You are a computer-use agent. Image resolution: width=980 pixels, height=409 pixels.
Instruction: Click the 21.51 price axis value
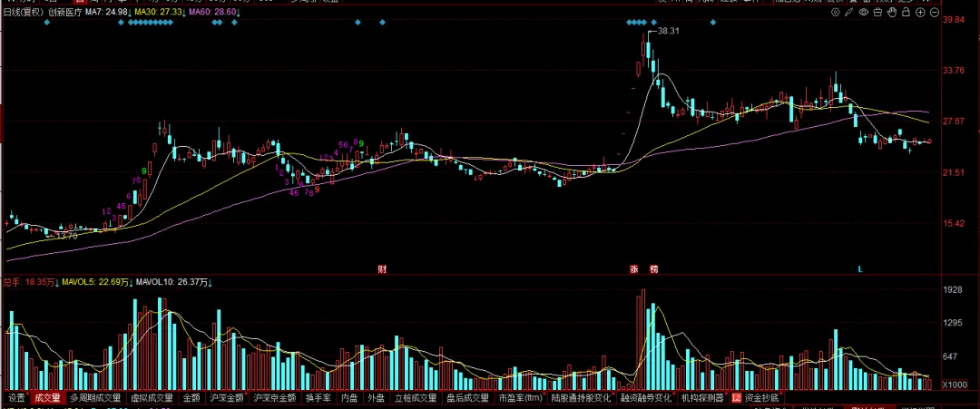coord(954,172)
